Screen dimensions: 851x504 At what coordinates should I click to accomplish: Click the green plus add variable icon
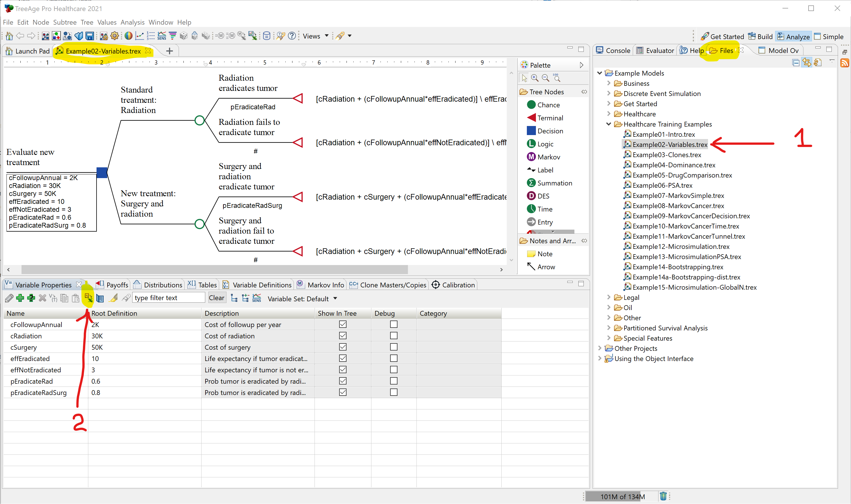point(20,298)
